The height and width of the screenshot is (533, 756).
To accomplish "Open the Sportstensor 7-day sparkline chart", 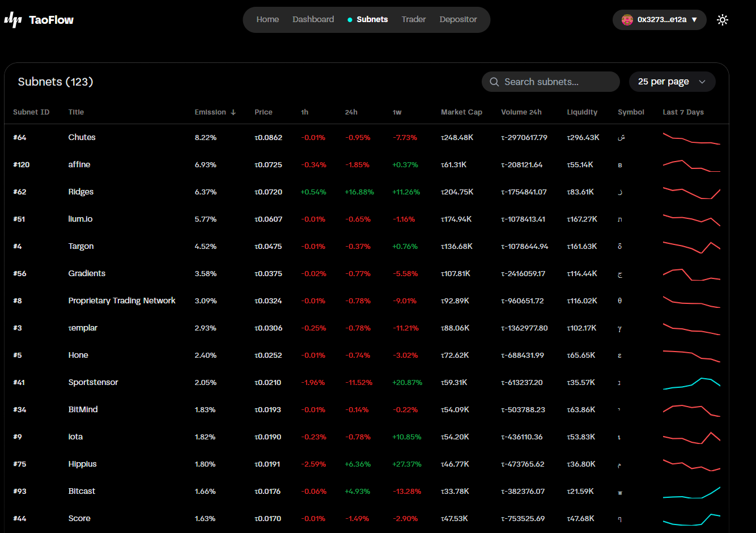I will [691, 383].
